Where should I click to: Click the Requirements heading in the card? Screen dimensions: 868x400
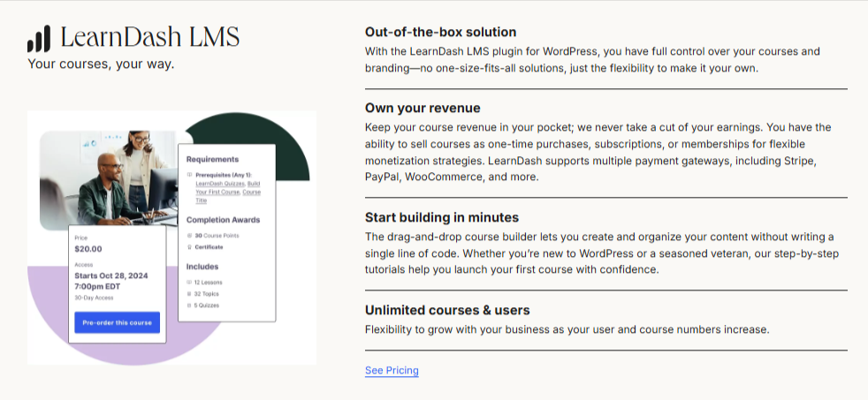pos(212,159)
